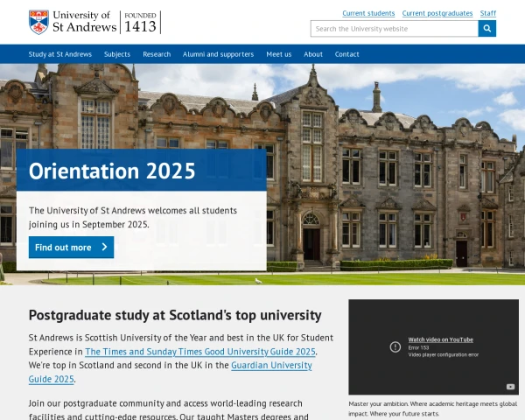Open the Research menu item
The width and height of the screenshot is (525, 420).
pyautogui.click(x=157, y=54)
